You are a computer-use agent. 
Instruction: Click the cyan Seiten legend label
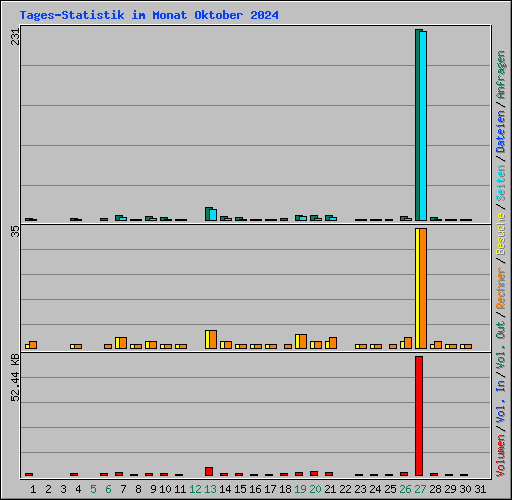[500, 183]
